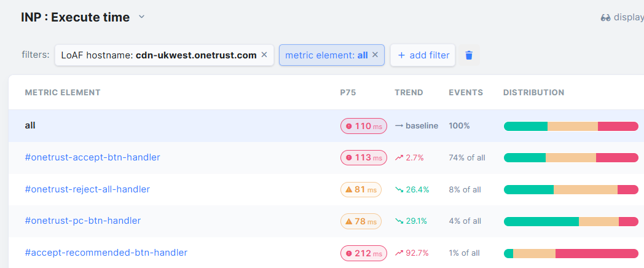The width and height of the screenshot is (644, 268).
Task: Open #onetrust-accept-btn-handler element link
Action: coord(92,157)
